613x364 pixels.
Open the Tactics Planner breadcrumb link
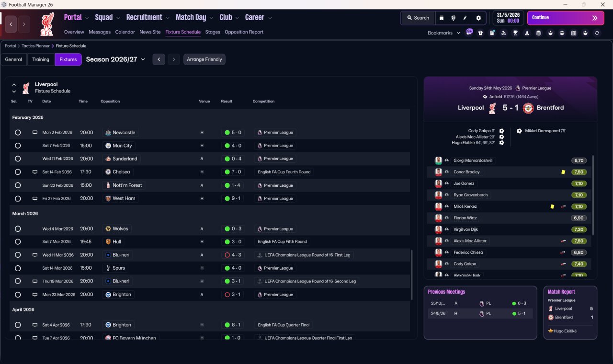pyautogui.click(x=35, y=46)
